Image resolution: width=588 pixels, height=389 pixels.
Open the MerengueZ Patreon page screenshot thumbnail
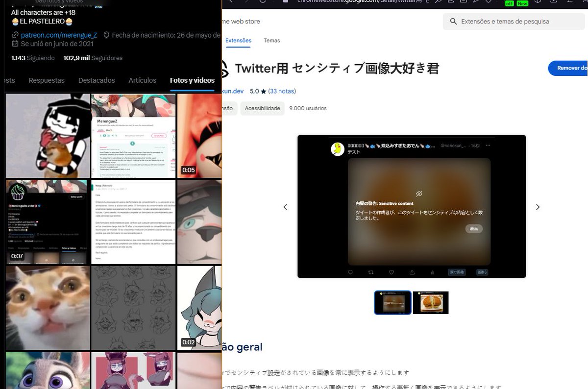click(133, 136)
